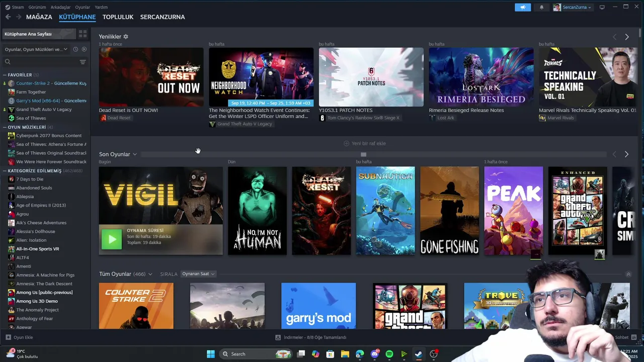Open Windows Start menu
Screen dimensions: 644x362
211,354
